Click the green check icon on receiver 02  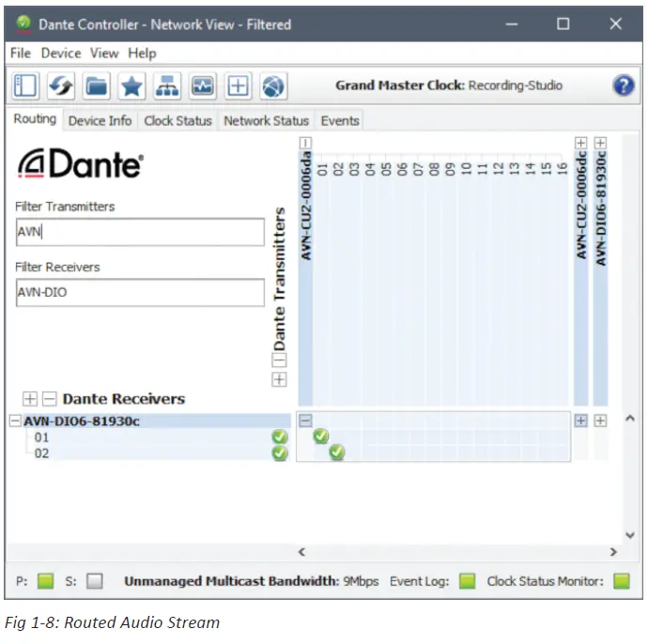pos(280,453)
